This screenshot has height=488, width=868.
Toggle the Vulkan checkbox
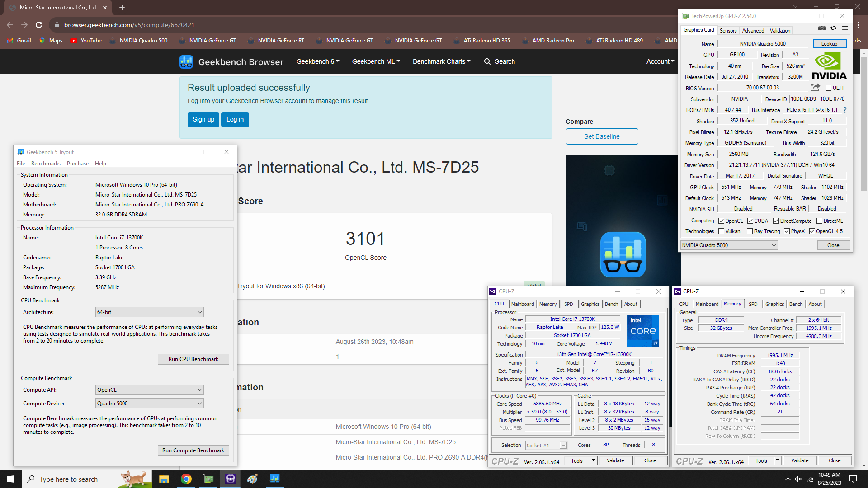point(721,231)
